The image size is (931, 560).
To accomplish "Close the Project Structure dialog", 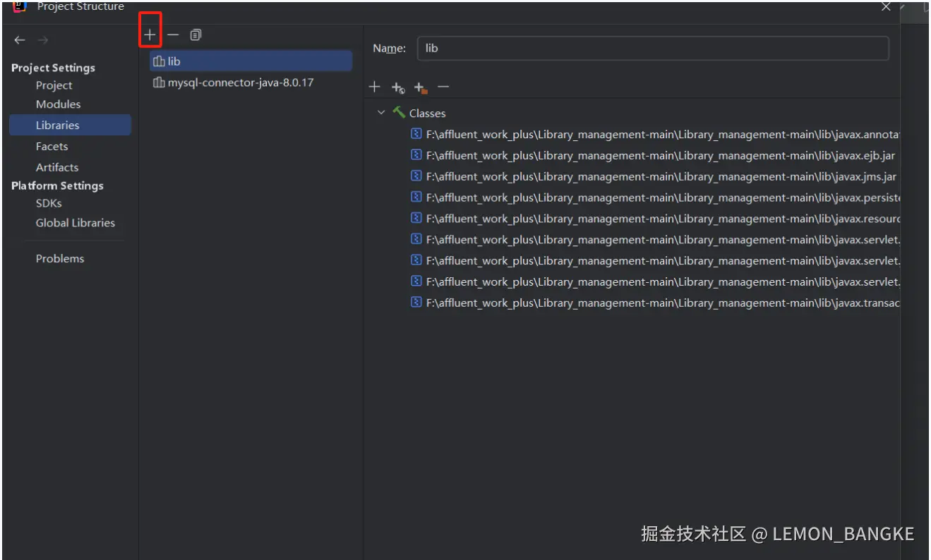I will coord(886,6).
